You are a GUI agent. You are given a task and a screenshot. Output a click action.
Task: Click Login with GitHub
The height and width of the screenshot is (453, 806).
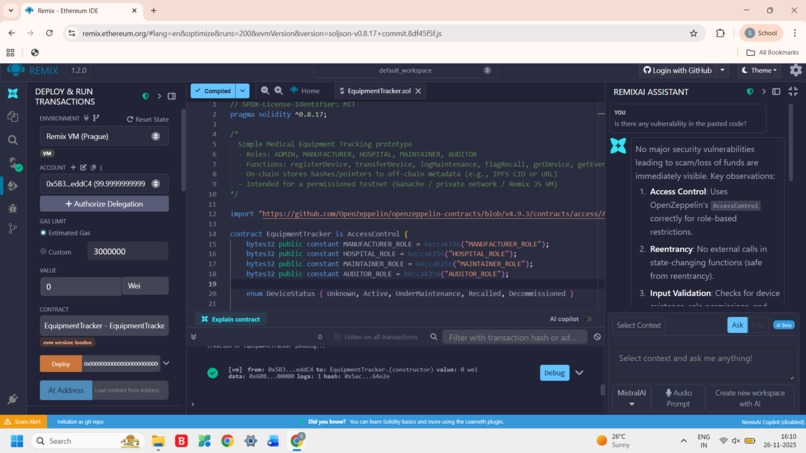677,70
